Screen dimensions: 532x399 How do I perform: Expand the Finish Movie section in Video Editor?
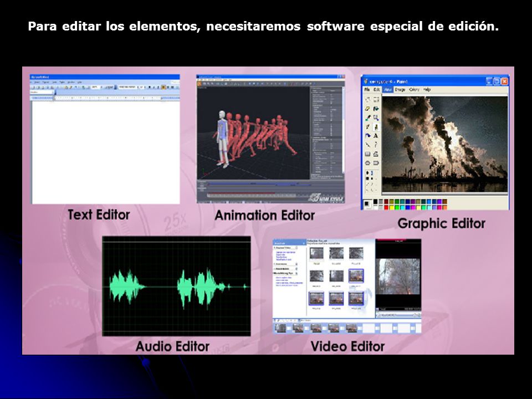click(296, 269)
